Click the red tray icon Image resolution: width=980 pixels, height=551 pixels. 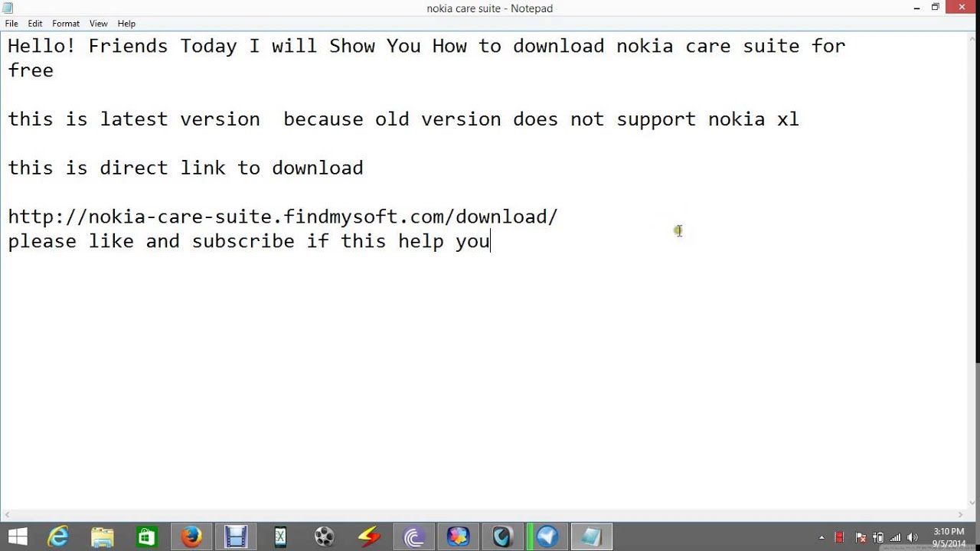tap(839, 537)
